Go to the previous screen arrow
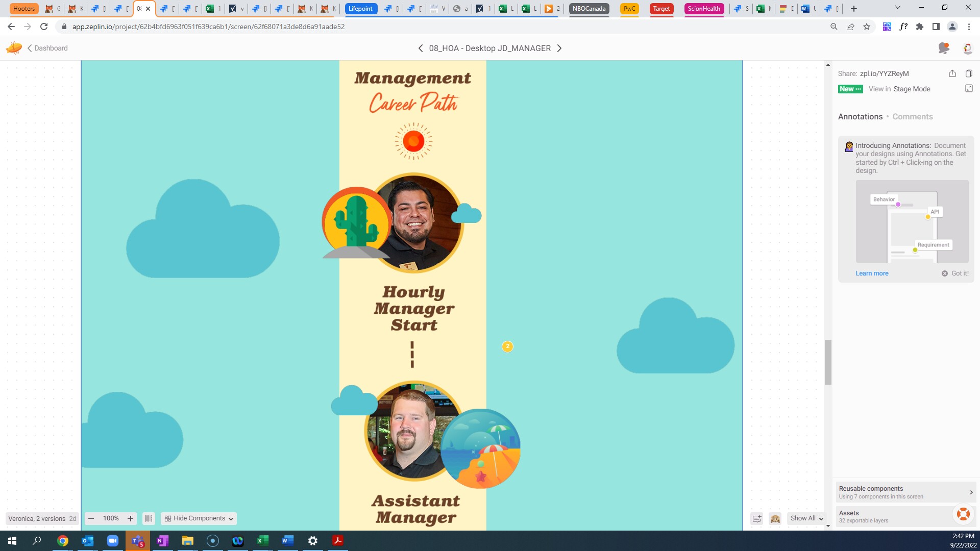 [x=420, y=48]
